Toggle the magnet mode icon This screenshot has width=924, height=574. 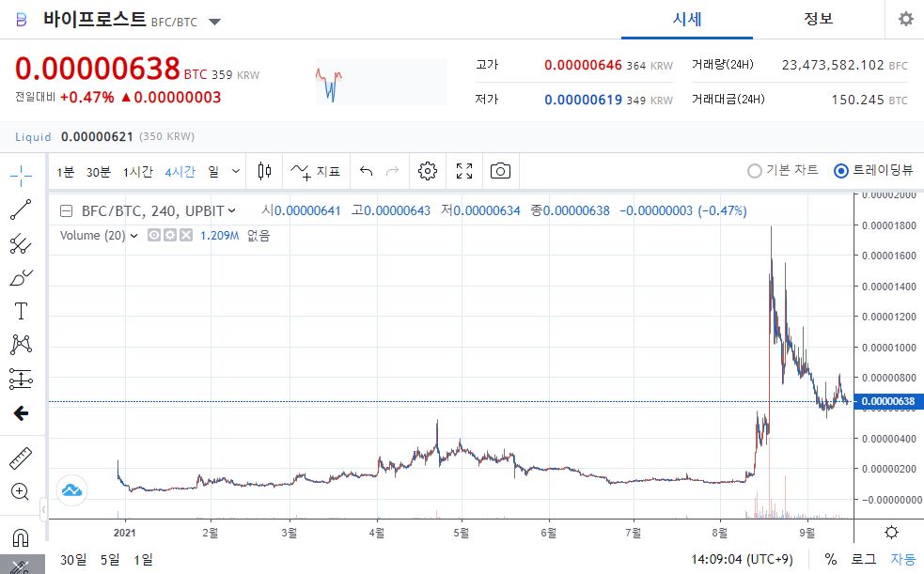21,537
